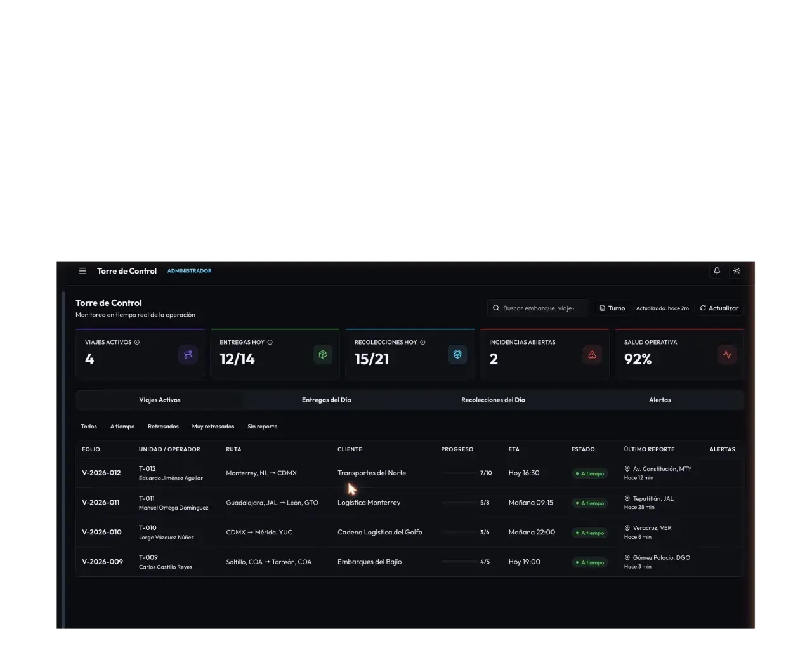The height and width of the screenshot is (655, 812).
Task: Click the location pin for Veracruz, VER
Action: coord(627,528)
